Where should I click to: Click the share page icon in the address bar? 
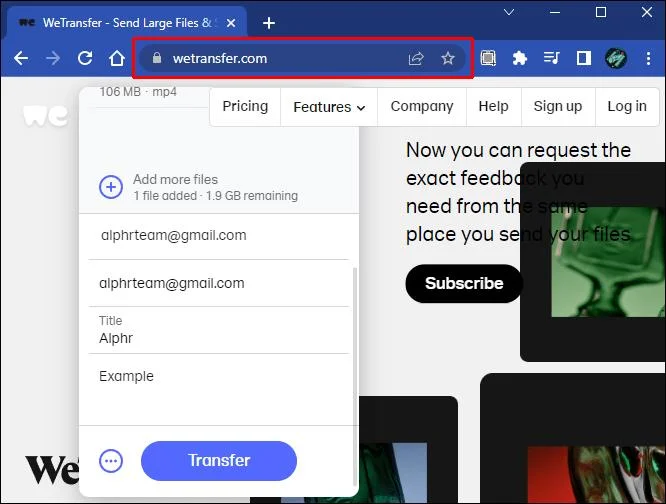pyautogui.click(x=416, y=58)
